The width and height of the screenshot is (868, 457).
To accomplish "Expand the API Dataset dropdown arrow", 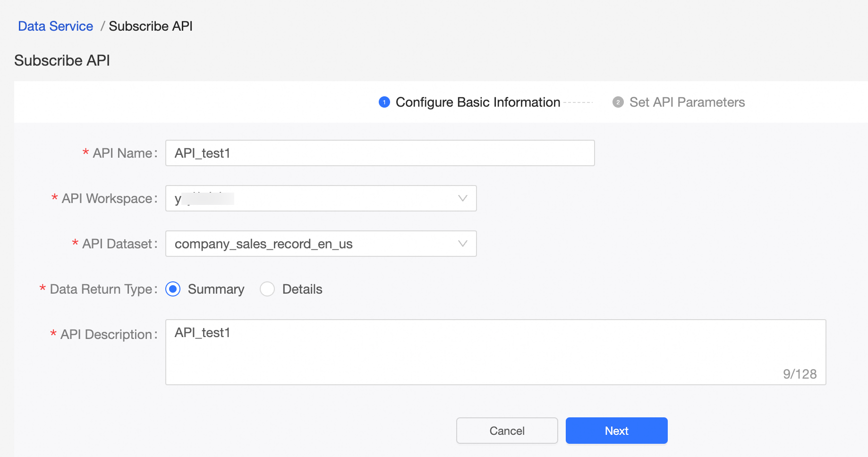I will (x=463, y=244).
